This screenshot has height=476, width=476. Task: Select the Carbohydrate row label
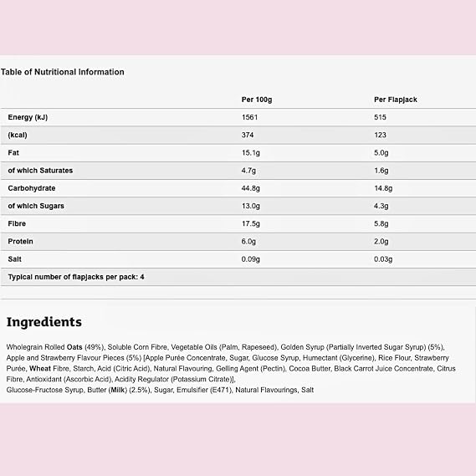[x=32, y=188]
